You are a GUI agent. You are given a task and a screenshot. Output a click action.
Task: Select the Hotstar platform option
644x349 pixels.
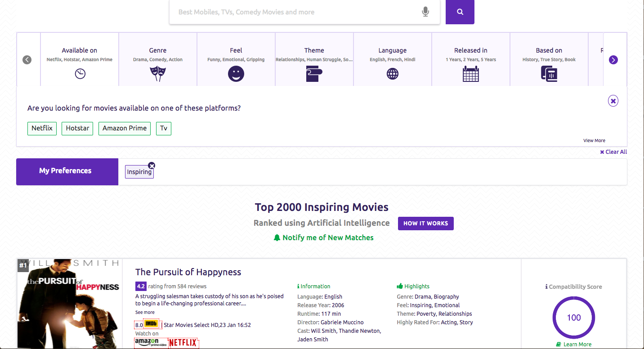pyautogui.click(x=77, y=128)
